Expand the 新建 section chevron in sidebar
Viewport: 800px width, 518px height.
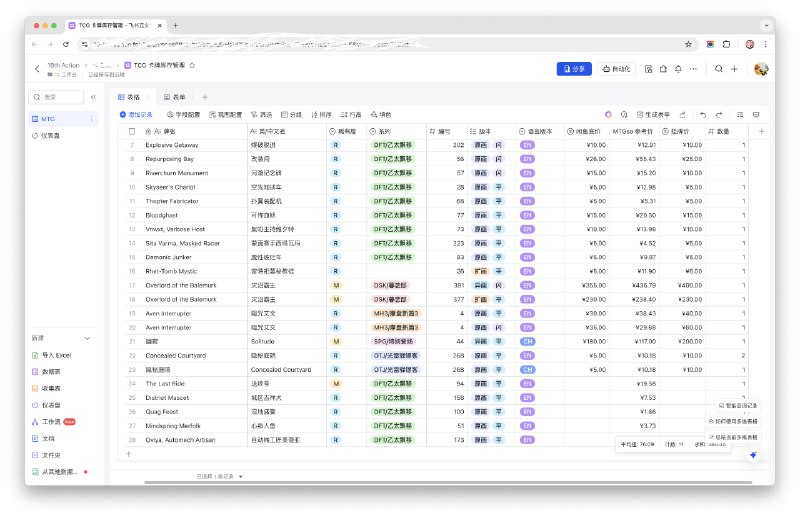(88, 338)
